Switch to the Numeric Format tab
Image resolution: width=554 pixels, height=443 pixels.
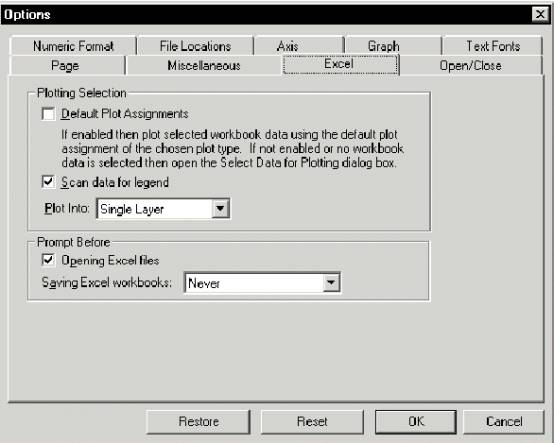coord(73,46)
